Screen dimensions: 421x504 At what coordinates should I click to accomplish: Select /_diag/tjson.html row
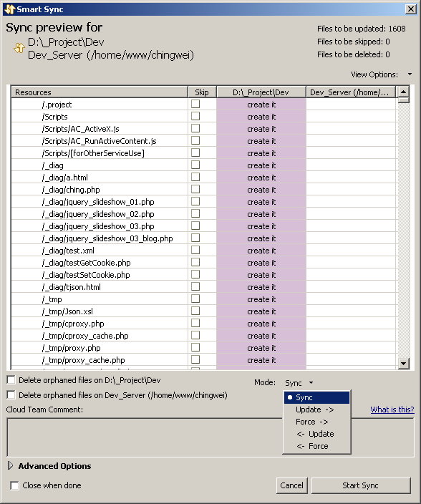pos(204,286)
